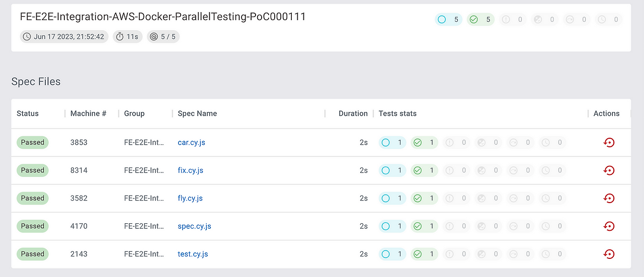This screenshot has width=644, height=277.
Task: Click the passed tests badge in car.cy.js row
Action: (424, 143)
